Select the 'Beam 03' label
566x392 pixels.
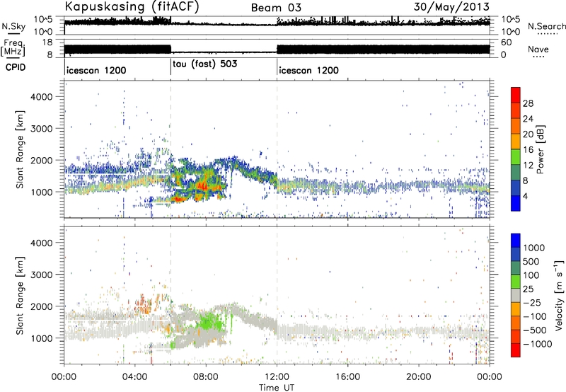(276, 8)
